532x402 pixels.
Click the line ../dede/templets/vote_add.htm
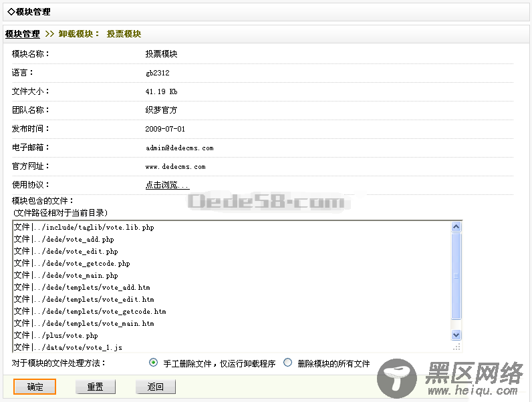(x=82, y=287)
